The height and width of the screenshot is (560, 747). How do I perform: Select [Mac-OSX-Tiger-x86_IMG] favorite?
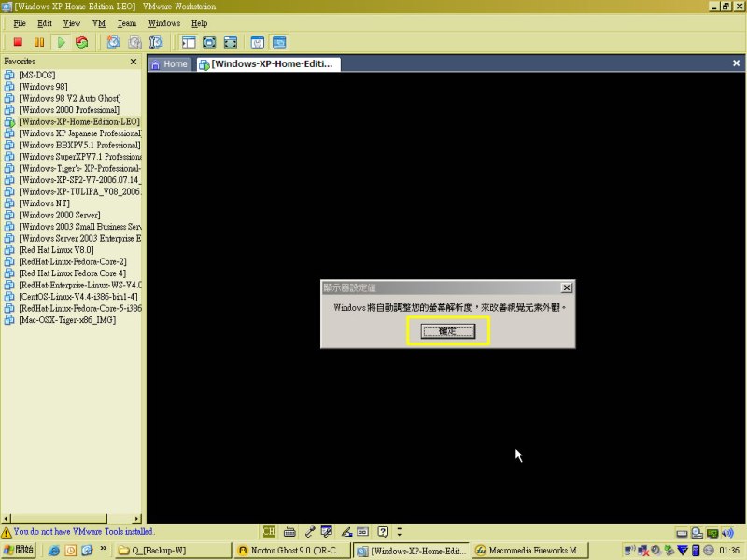pyautogui.click(x=67, y=320)
